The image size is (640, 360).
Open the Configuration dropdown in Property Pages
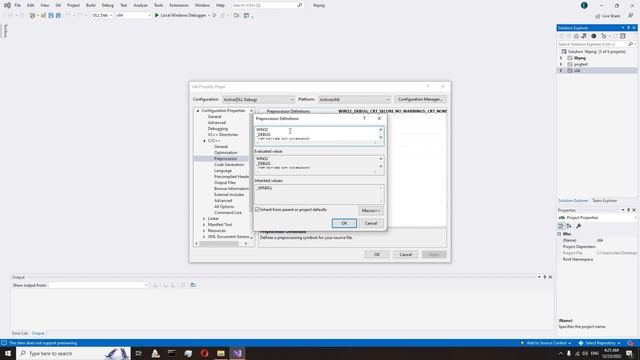pyautogui.click(x=258, y=100)
